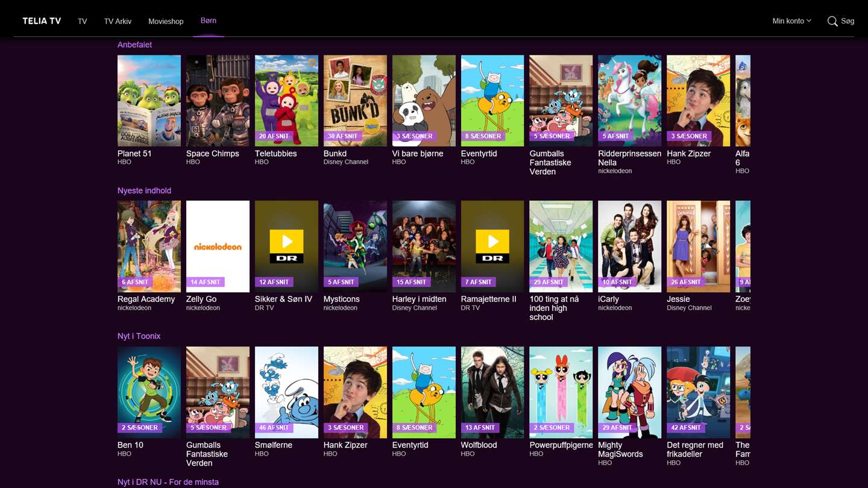Open the Anbefalet section heading
This screenshot has height=488, width=868.
click(134, 45)
